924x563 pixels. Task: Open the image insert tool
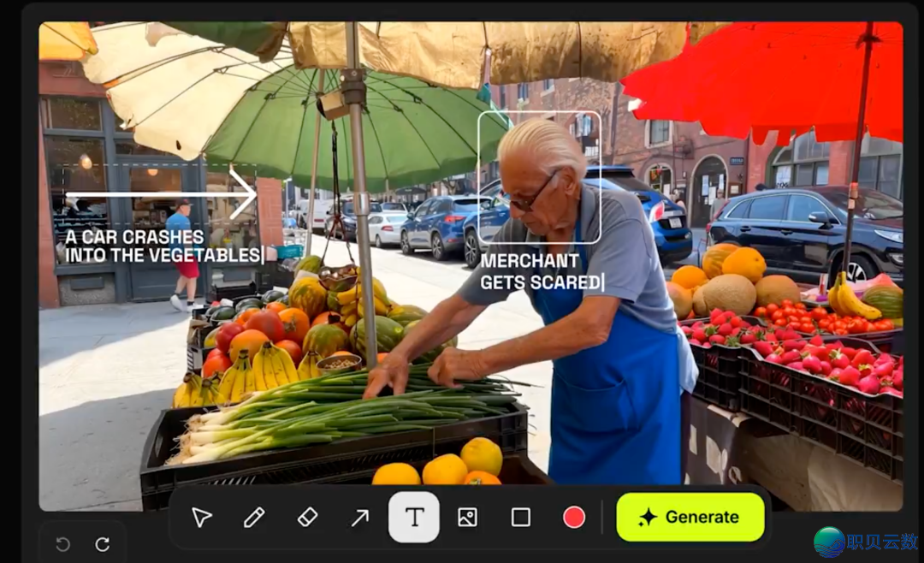coord(467,518)
